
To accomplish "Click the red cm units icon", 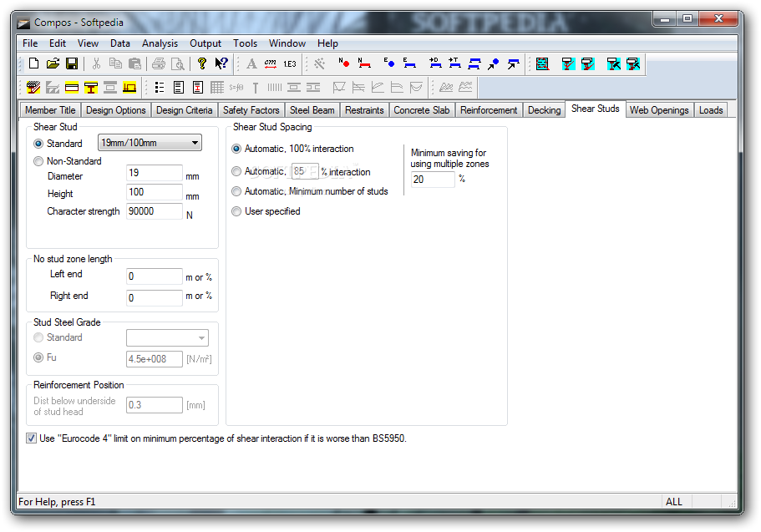I will [271, 63].
